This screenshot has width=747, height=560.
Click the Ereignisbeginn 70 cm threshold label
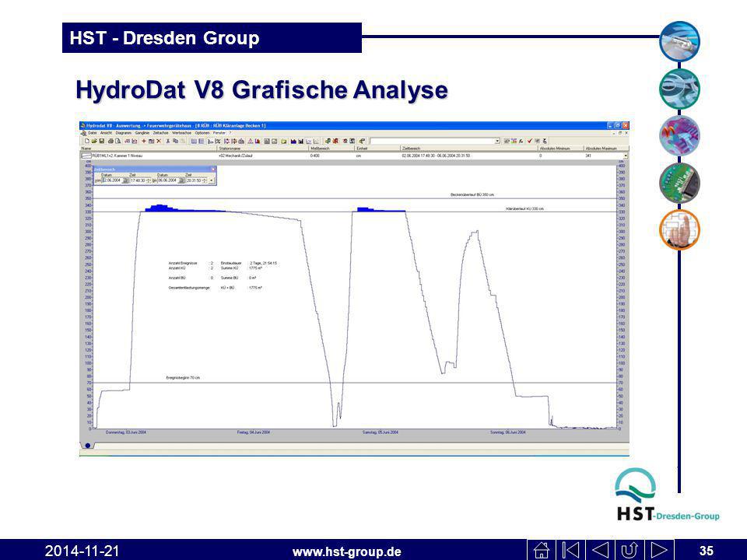[x=183, y=378]
